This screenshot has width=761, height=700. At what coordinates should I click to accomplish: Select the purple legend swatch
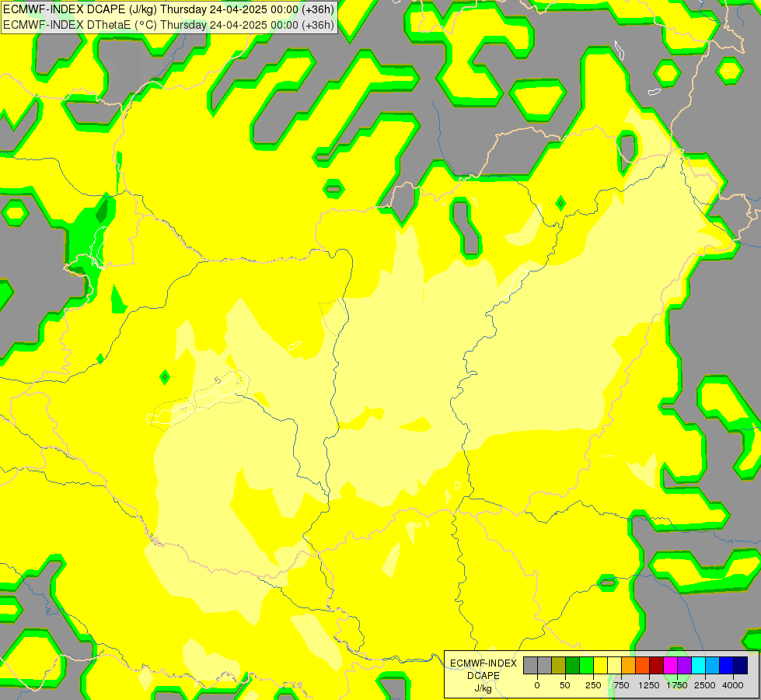[x=684, y=665]
